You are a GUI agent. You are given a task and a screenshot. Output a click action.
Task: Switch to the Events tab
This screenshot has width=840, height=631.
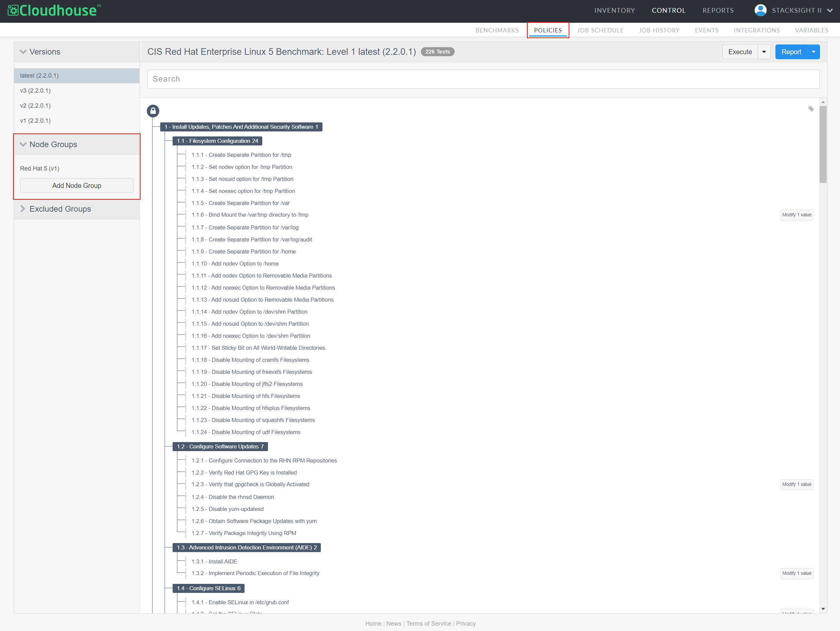[706, 30]
